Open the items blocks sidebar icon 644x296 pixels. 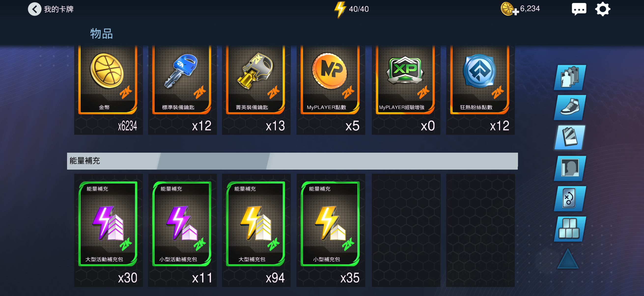click(x=570, y=229)
